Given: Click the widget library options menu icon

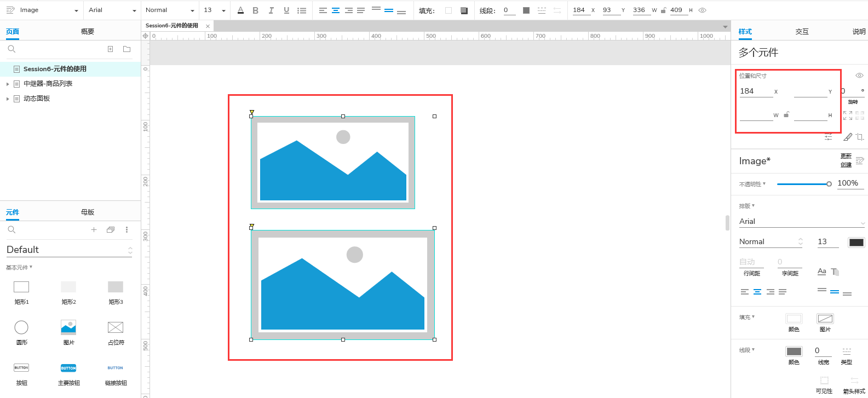Looking at the screenshot, I should [127, 230].
